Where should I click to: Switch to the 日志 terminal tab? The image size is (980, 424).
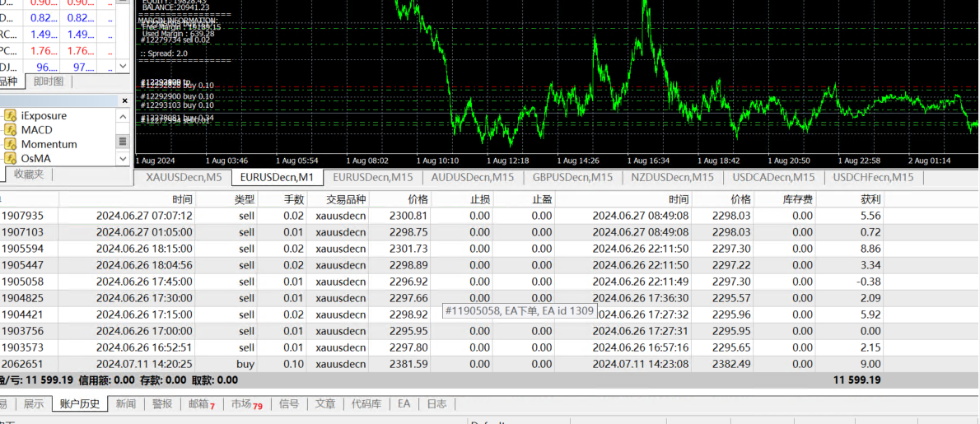point(436,404)
